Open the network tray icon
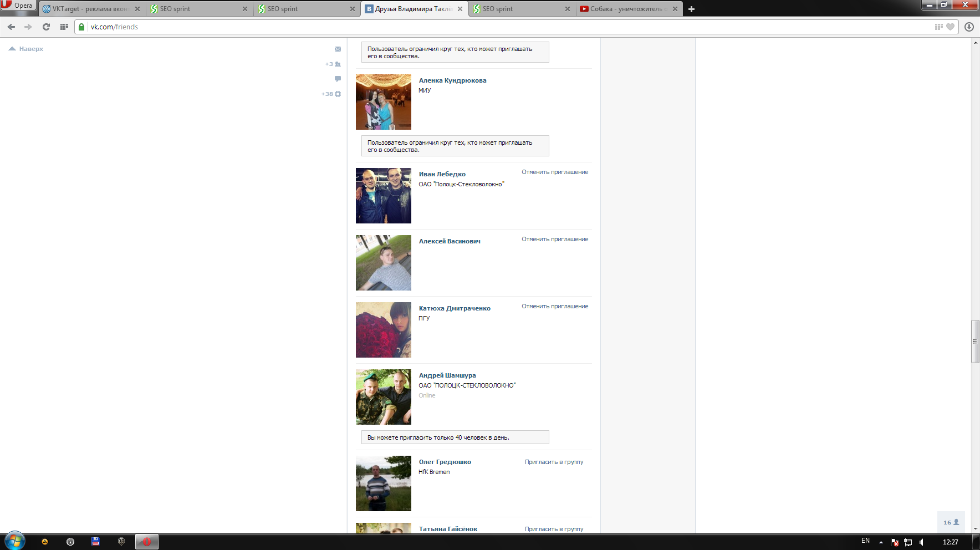This screenshot has width=980, height=550. click(x=908, y=542)
